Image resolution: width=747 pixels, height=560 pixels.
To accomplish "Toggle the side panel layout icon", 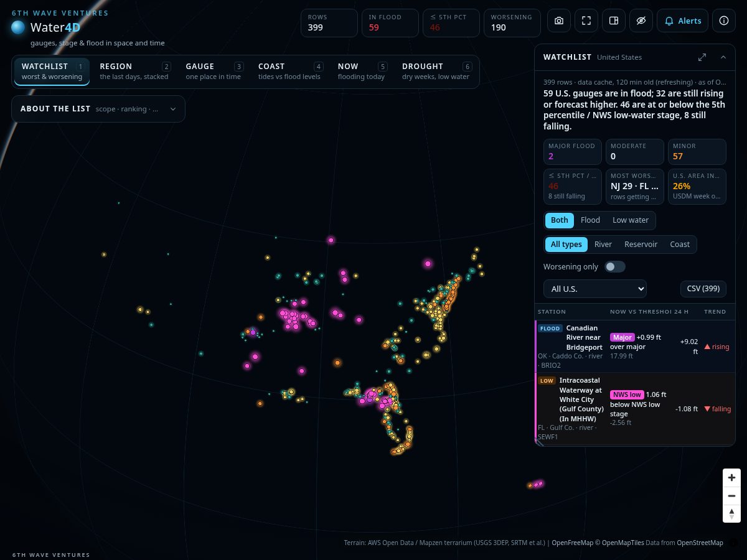I will pyautogui.click(x=614, y=21).
